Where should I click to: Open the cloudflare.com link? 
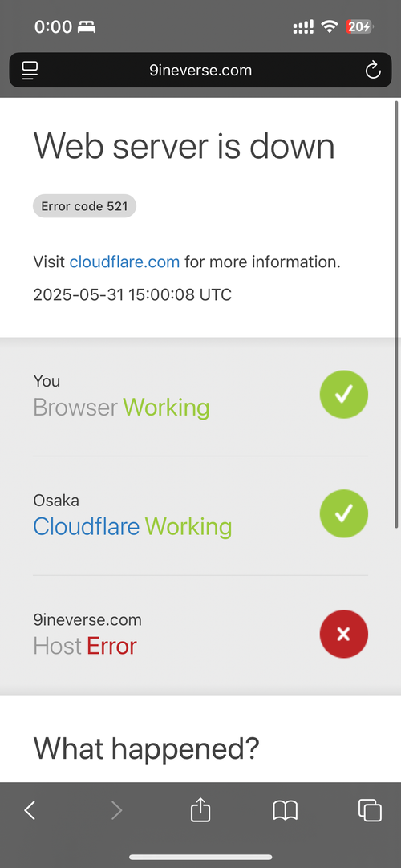124,262
